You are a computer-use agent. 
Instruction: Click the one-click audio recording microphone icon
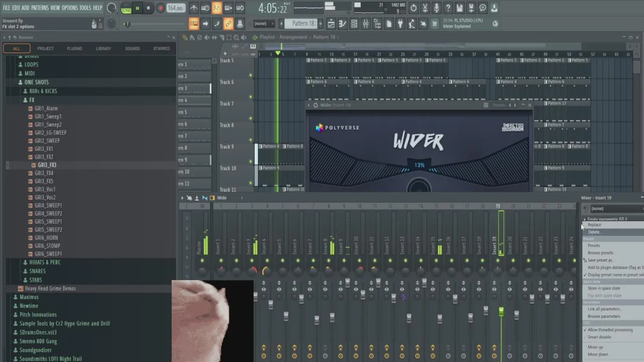[437, 8]
